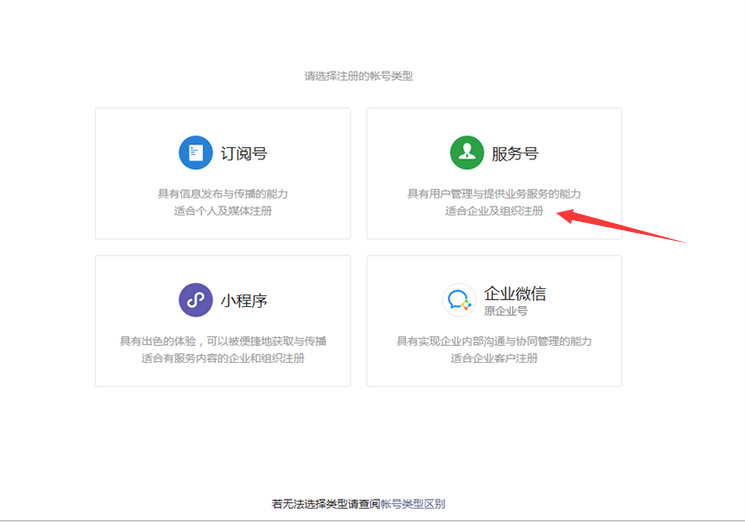Click the 原企业号 subtitle text
Screen dimensions: 745x522
506,311
